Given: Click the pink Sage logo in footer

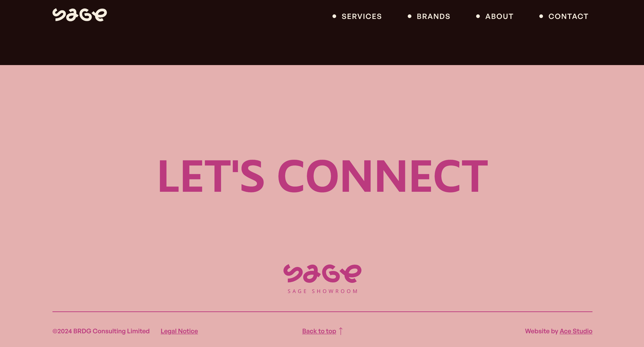Looking at the screenshot, I should (322, 273).
